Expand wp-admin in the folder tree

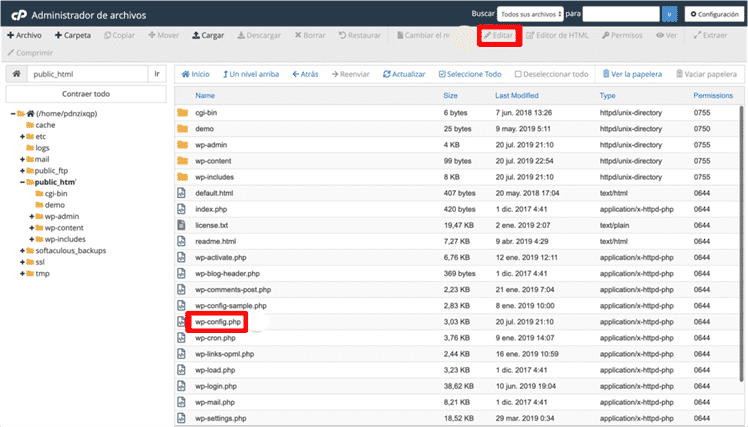pos(32,217)
